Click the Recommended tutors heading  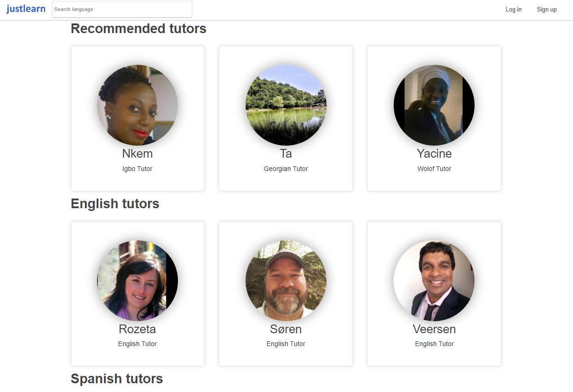[x=138, y=28]
